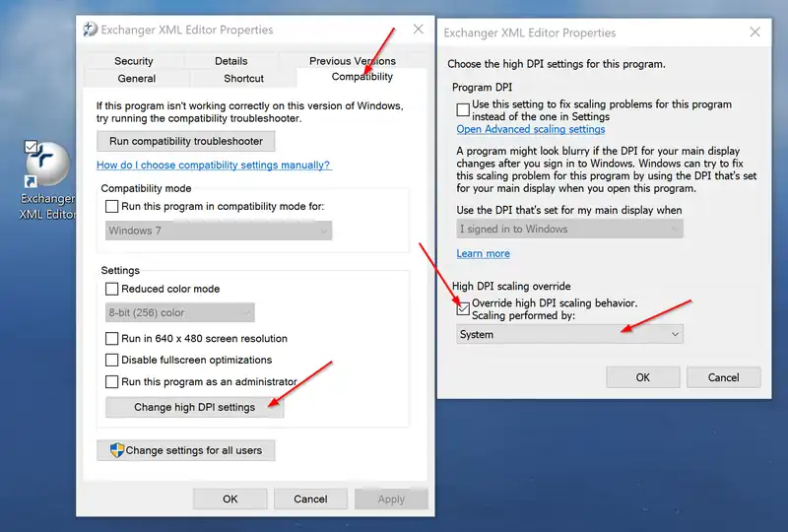This screenshot has width=788, height=532.
Task: Open the Windows 7 compatibility dropdown
Action: (219, 231)
